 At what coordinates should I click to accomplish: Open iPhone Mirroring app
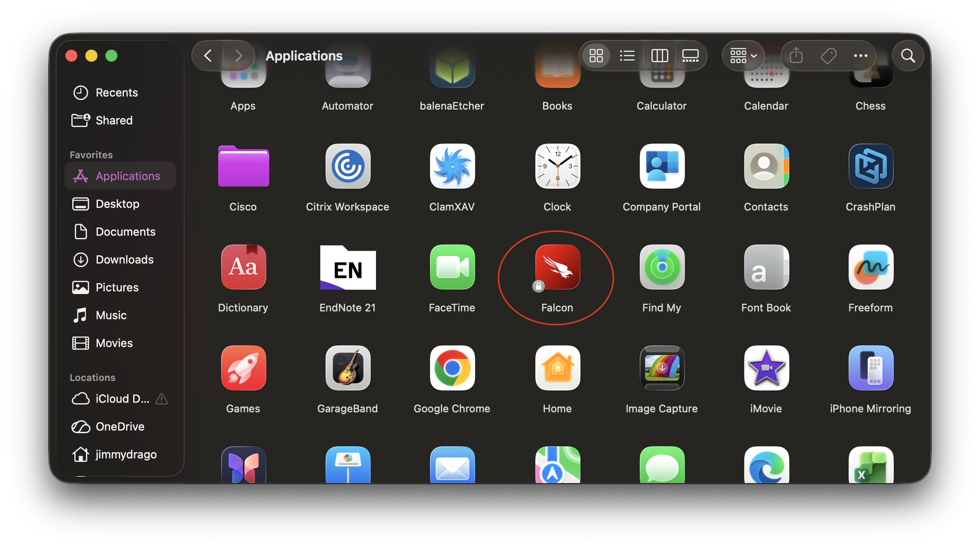pyautogui.click(x=871, y=368)
